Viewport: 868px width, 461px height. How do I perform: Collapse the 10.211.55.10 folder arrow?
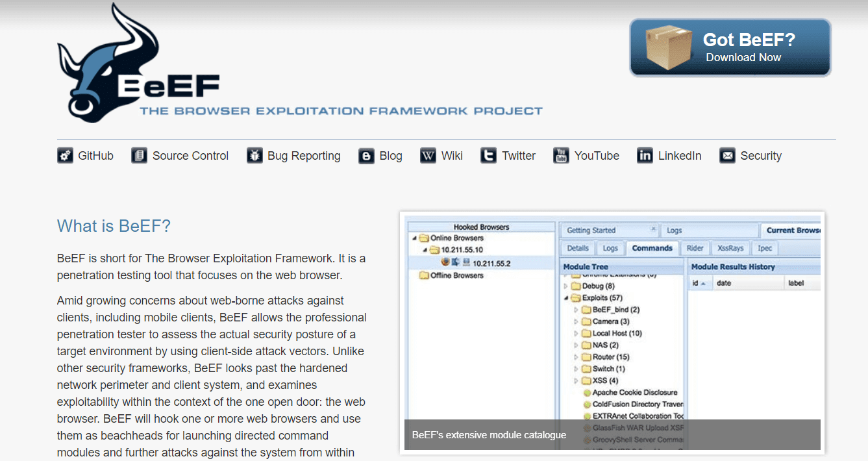[425, 250]
